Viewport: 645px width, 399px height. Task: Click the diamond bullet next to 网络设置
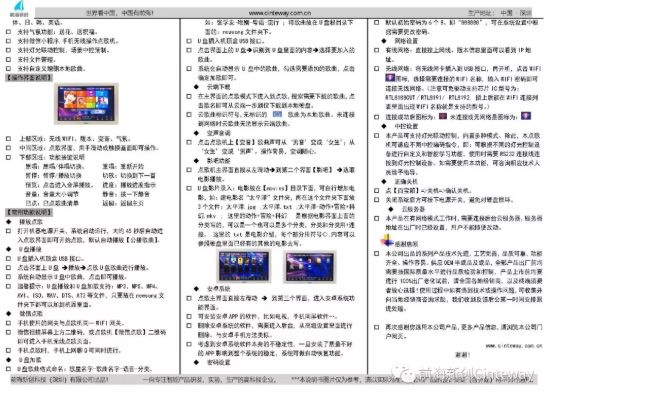point(384,41)
